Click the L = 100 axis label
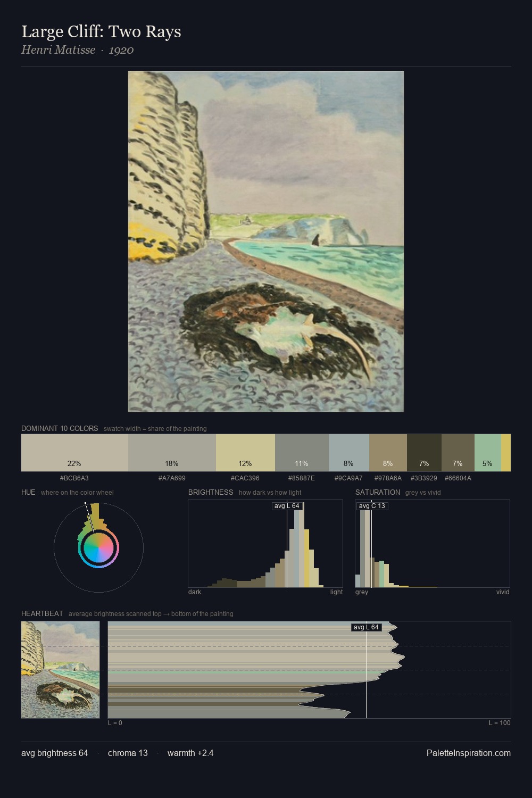 (x=500, y=723)
